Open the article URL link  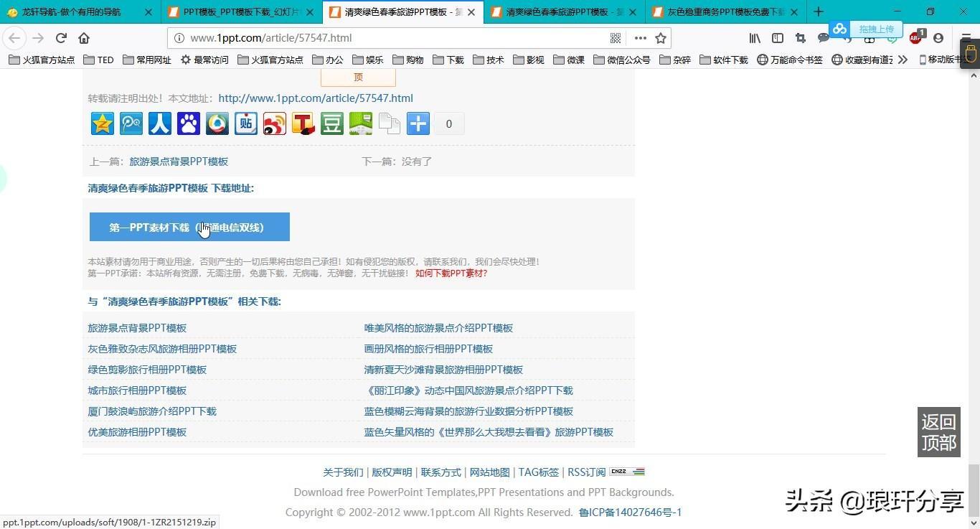click(x=316, y=98)
